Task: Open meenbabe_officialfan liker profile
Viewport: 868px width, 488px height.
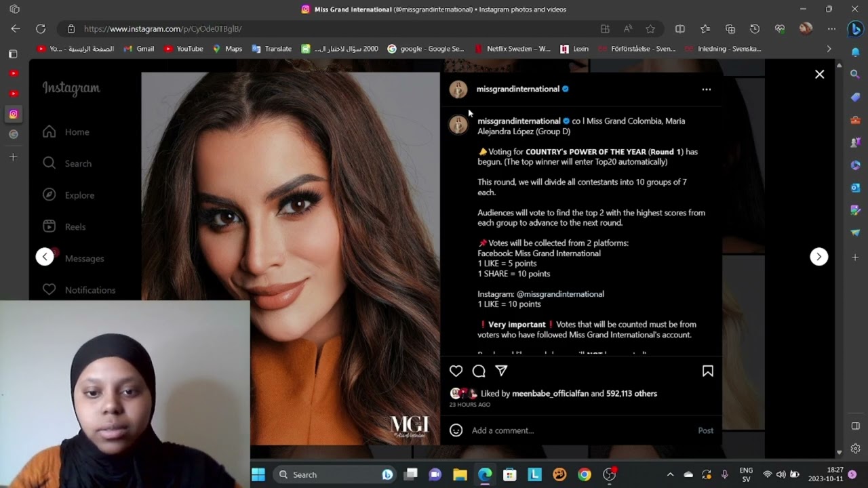Action: click(x=550, y=393)
